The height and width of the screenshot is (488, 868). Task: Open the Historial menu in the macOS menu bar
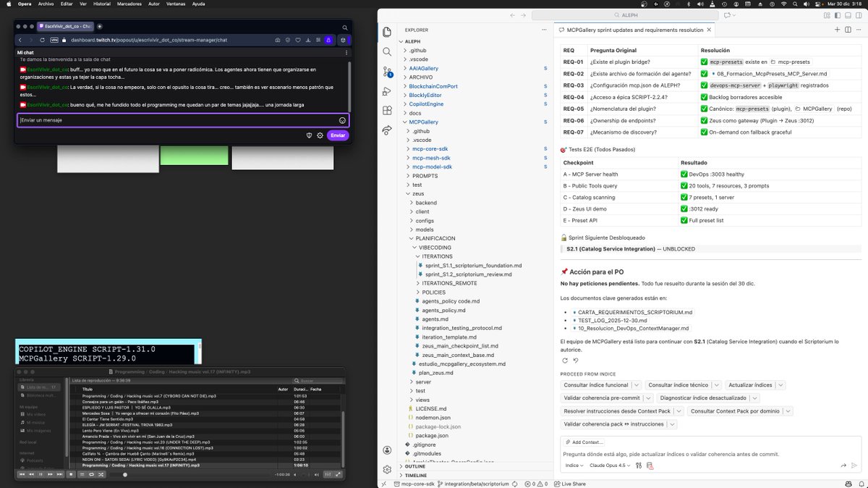pos(102,4)
